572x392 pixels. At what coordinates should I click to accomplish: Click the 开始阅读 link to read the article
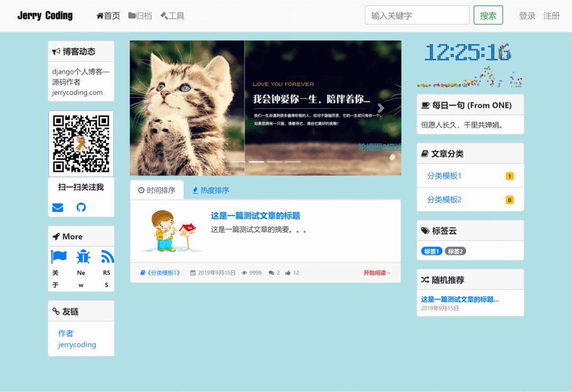click(x=377, y=273)
